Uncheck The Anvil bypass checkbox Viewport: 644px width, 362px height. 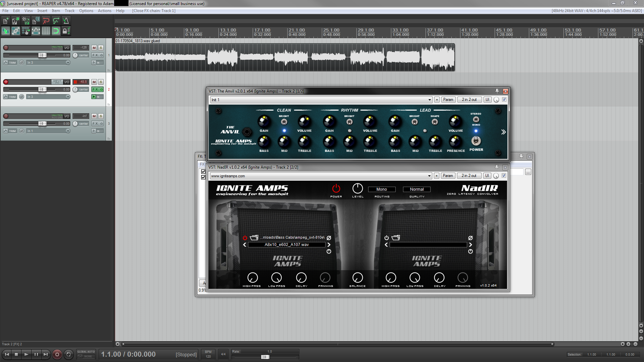[x=504, y=100]
